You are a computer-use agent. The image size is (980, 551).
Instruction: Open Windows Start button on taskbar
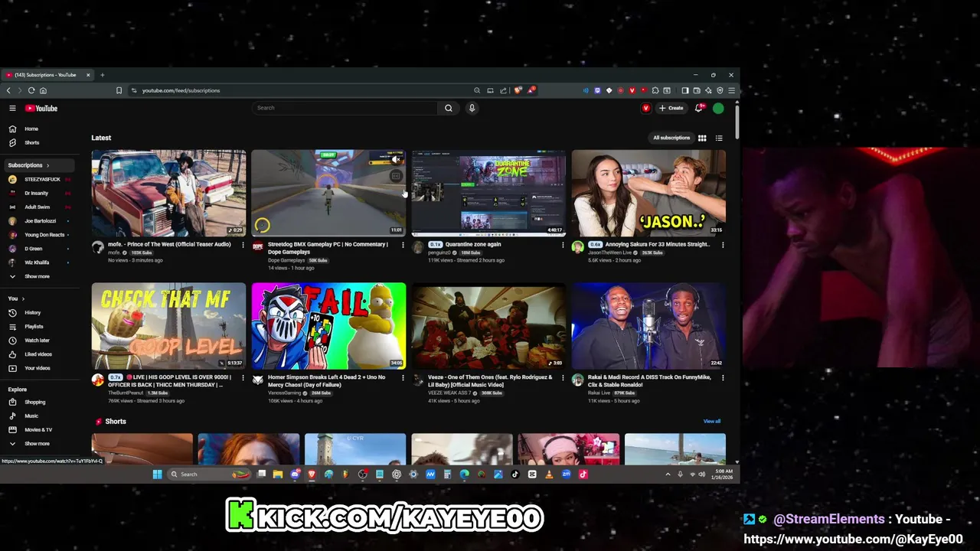(157, 474)
